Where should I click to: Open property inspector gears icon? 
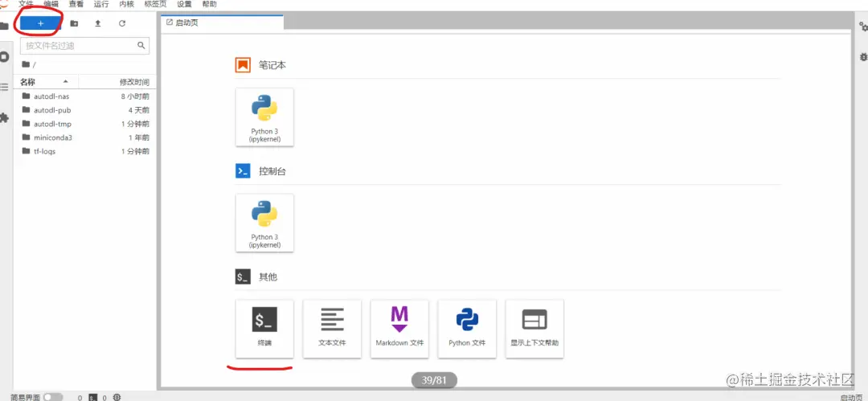(863, 26)
